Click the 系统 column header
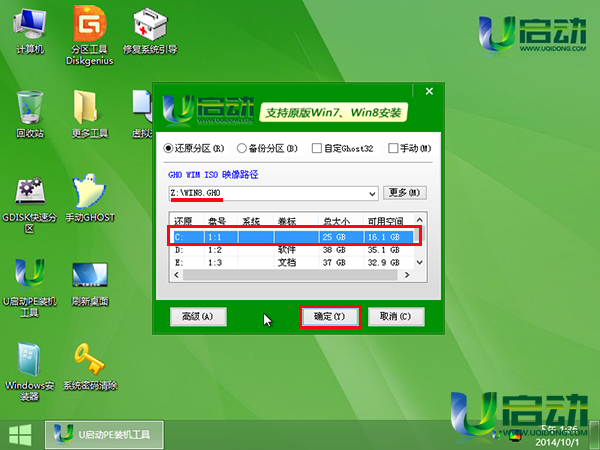The image size is (600, 450). 255,221
